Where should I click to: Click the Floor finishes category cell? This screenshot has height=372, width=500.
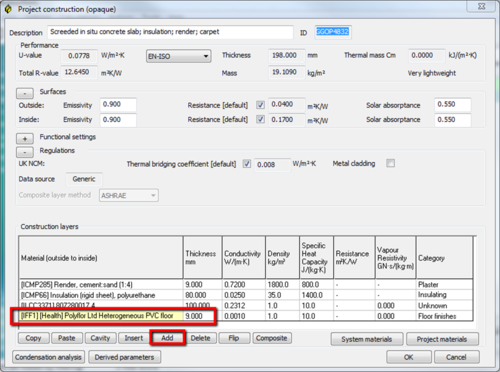444,316
